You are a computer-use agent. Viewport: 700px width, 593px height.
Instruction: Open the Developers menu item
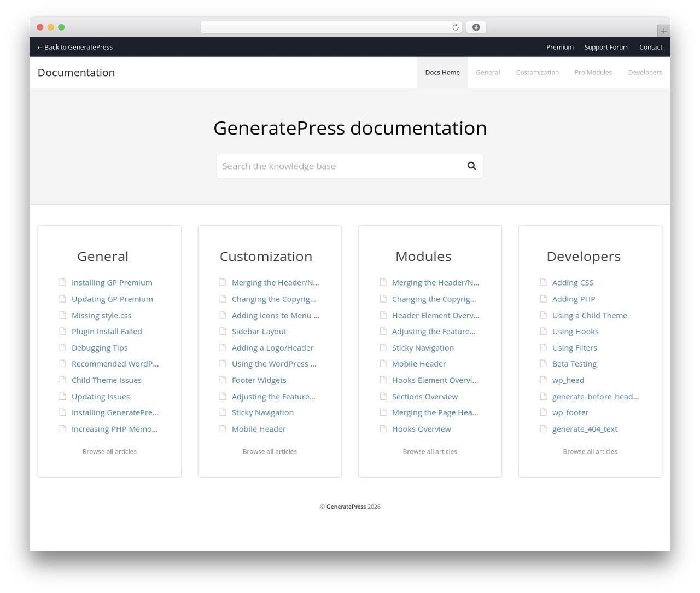click(x=645, y=72)
